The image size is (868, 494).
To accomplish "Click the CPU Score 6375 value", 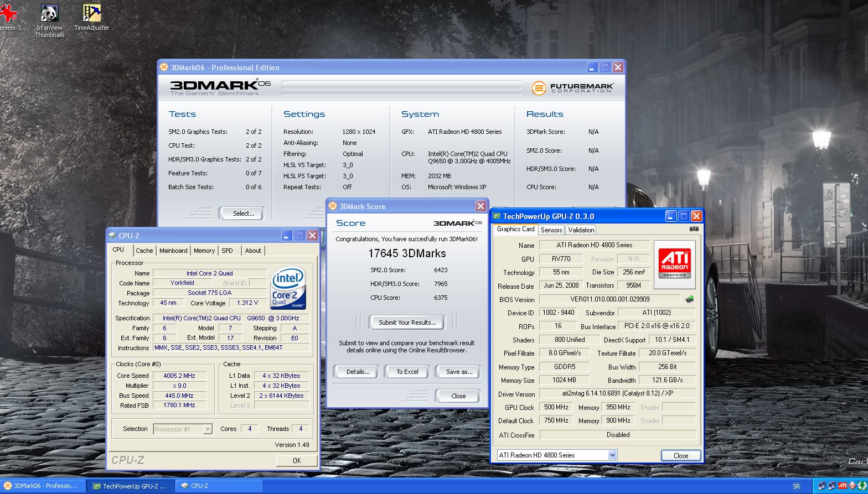I will (441, 298).
